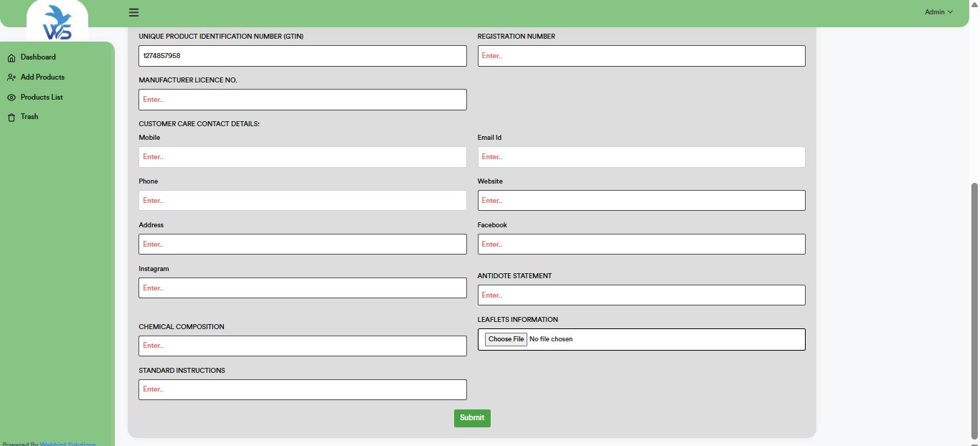Open file picker for Leaflets Information
The height and width of the screenshot is (446, 980).
tap(506, 338)
